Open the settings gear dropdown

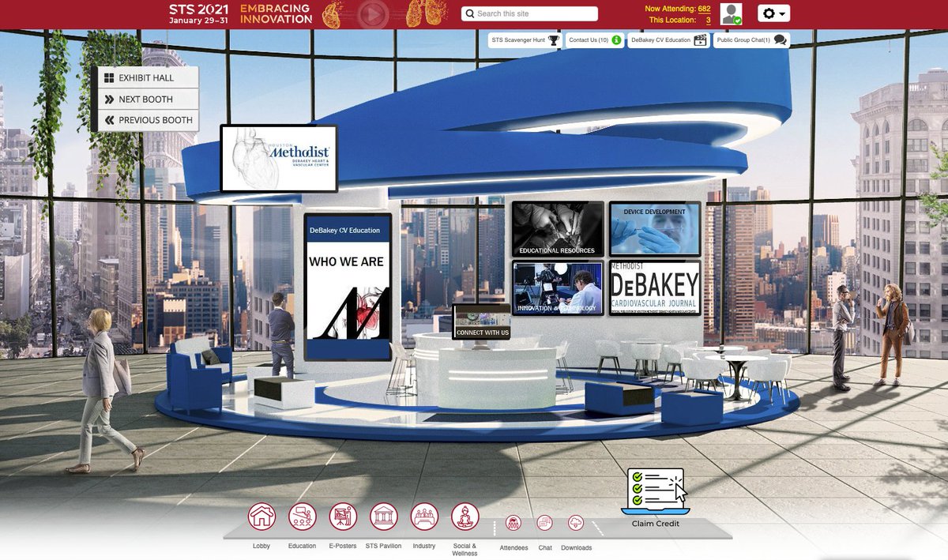pos(773,13)
